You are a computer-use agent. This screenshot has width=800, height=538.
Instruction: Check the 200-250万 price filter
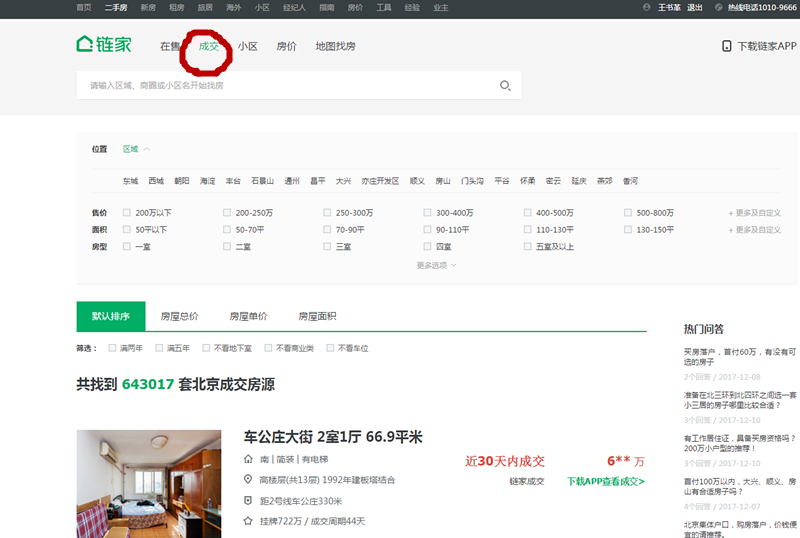point(227,213)
